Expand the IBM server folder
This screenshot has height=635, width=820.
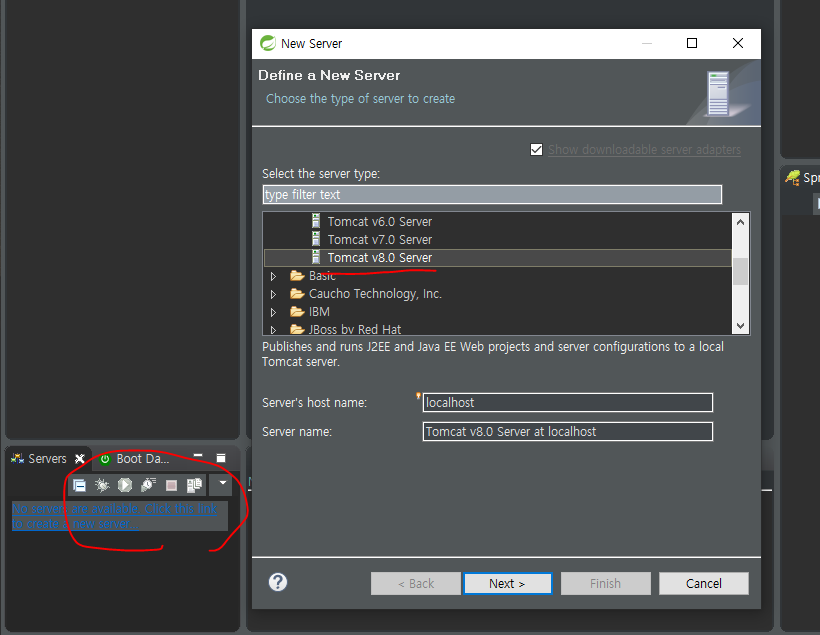[273, 312]
